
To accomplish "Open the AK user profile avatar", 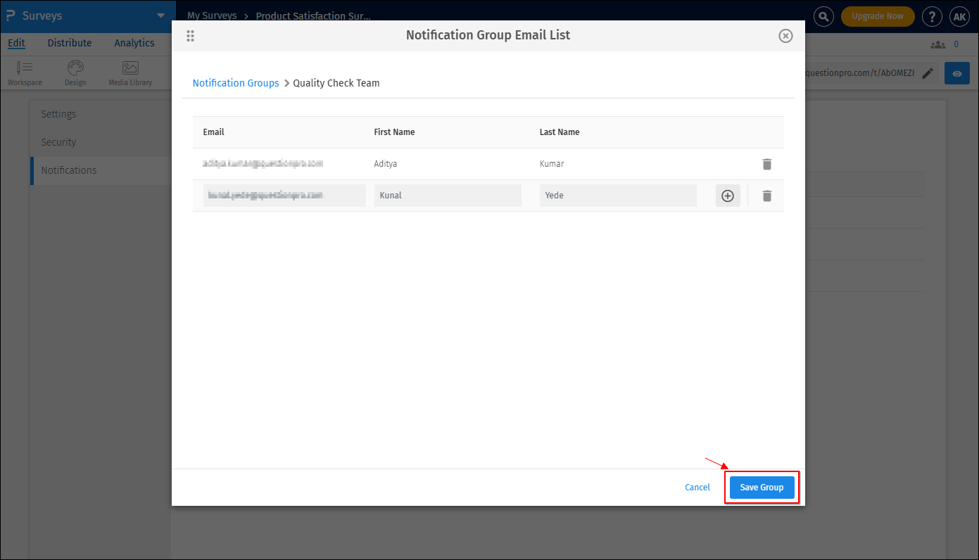I will 959,16.
